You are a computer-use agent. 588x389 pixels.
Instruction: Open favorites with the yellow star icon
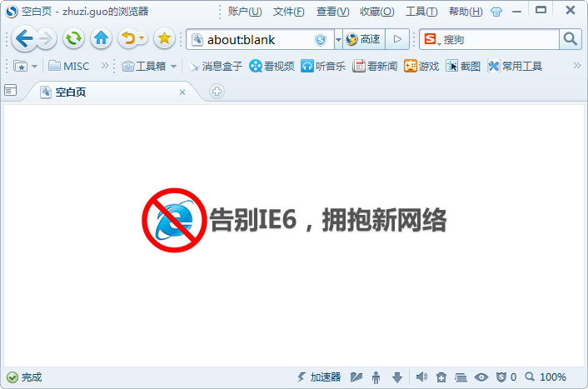(164, 38)
